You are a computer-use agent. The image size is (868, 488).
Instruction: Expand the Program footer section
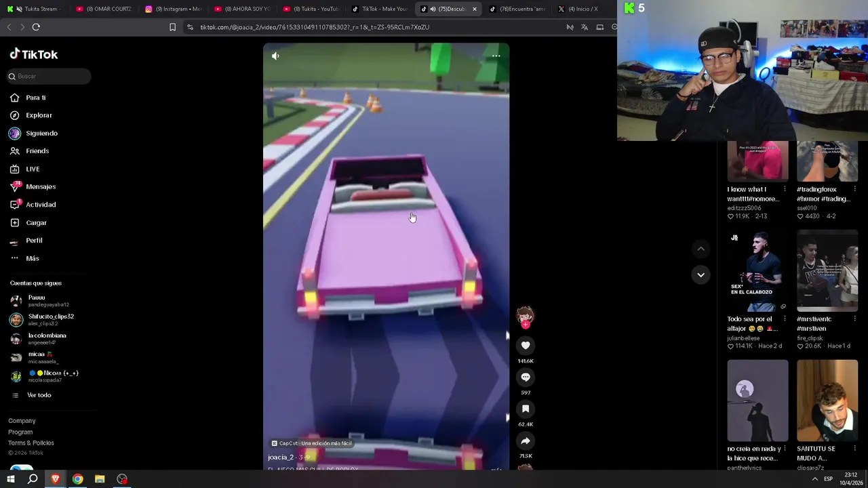point(20,432)
